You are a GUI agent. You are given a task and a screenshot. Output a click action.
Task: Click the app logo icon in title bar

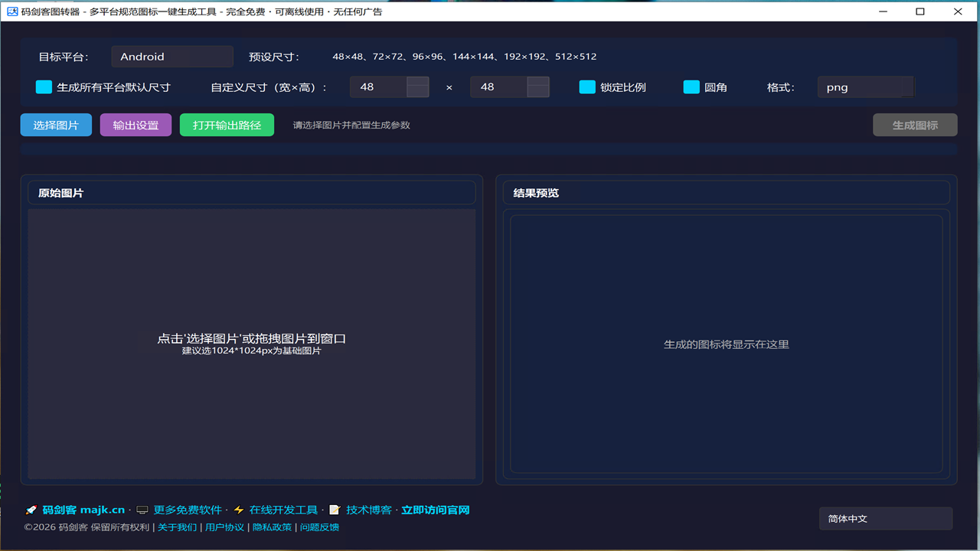pos(12,11)
